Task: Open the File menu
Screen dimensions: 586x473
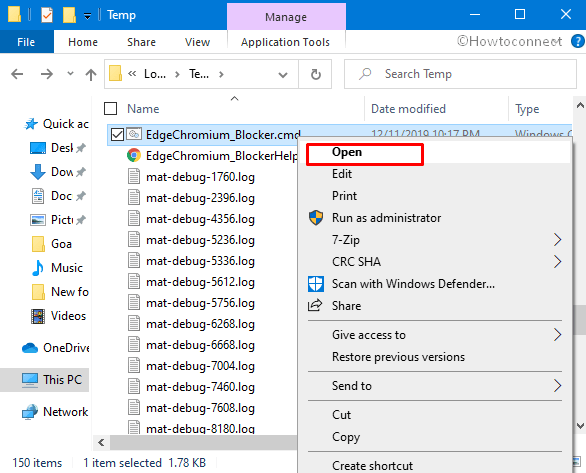Action: pyautogui.click(x=26, y=42)
